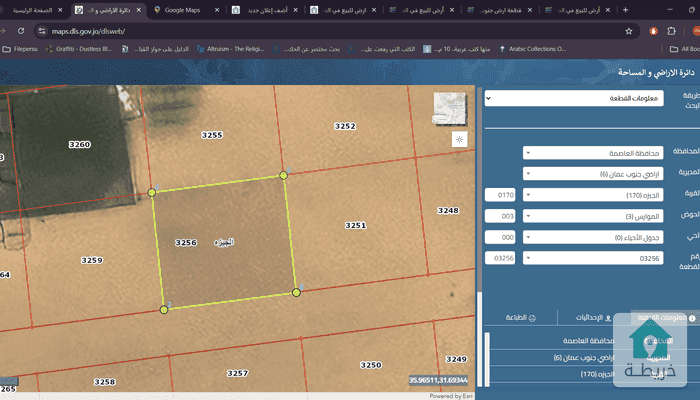Click the sun brightness icon on map
The height and width of the screenshot is (400, 700).
[459, 139]
